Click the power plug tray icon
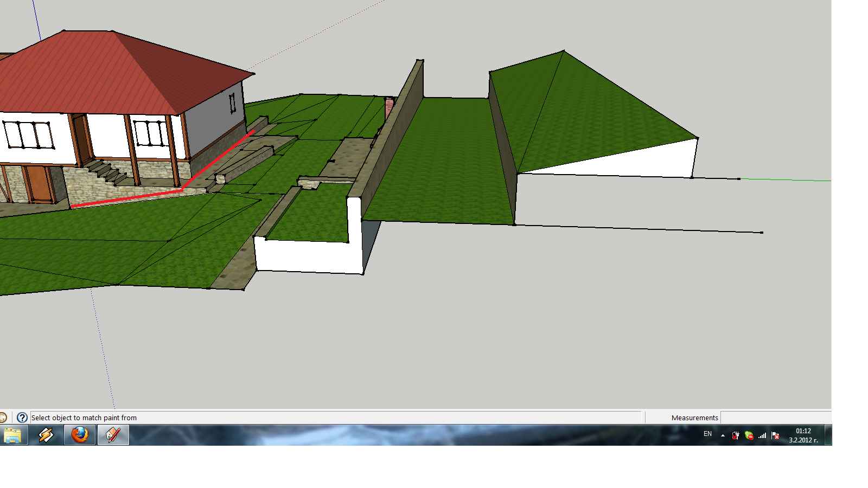 click(x=736, y=435)
